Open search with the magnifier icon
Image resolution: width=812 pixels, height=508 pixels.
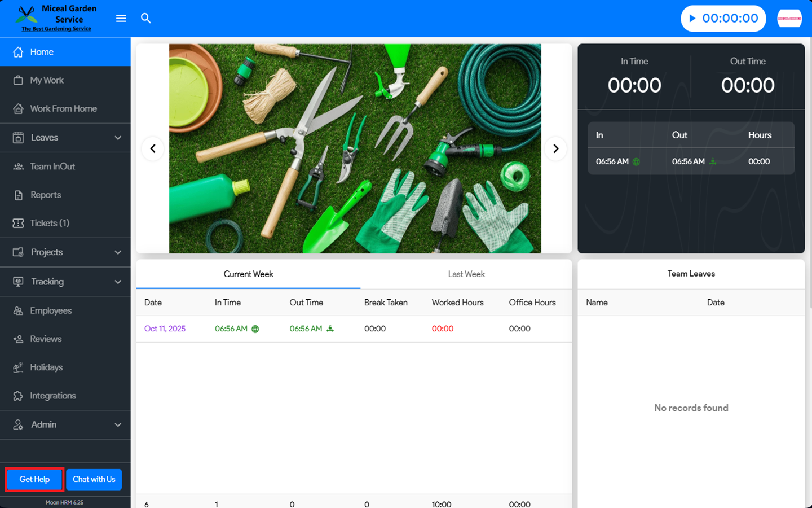point(146,19)
